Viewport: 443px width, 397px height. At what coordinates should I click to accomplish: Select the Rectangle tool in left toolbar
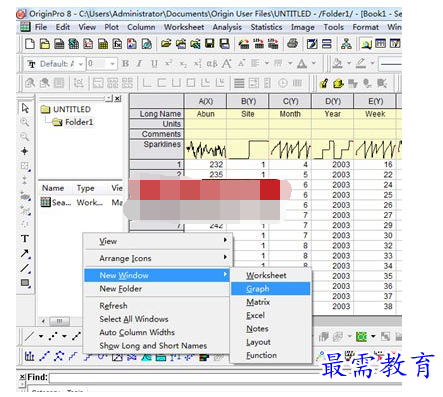[x=25, y=283]
